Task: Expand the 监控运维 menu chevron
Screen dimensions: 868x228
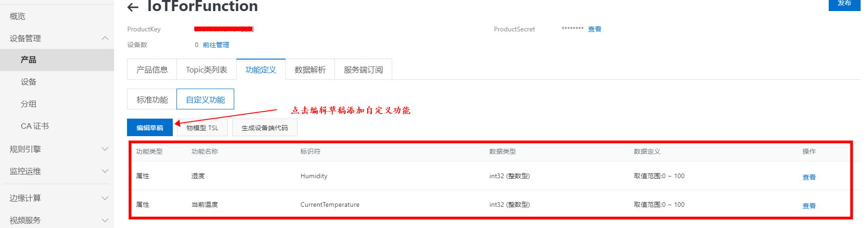Action: (105, 171)
